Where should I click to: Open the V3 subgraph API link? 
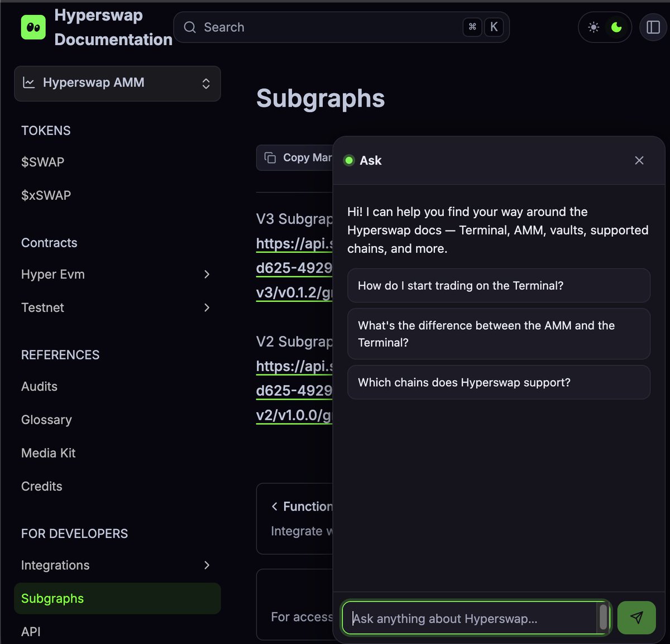coord(294,268)
